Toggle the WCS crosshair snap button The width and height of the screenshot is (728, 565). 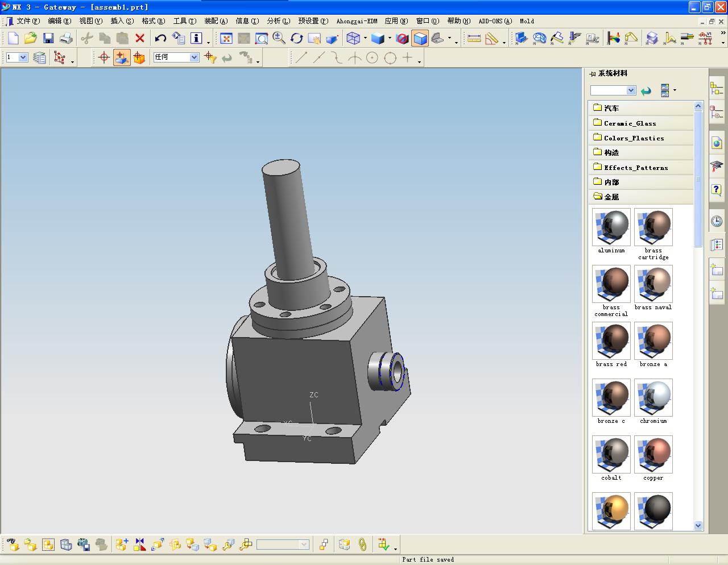pyautogui.click(x=104, y=57)
